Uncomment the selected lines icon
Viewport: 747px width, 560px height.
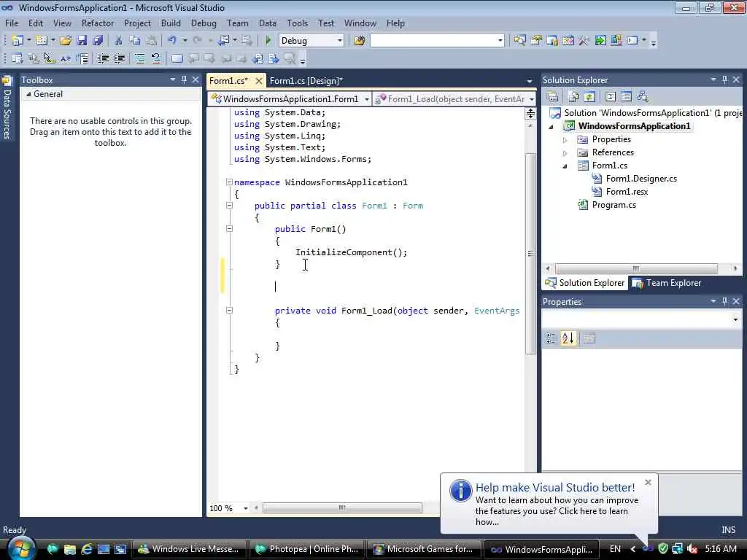click(156, 58)
